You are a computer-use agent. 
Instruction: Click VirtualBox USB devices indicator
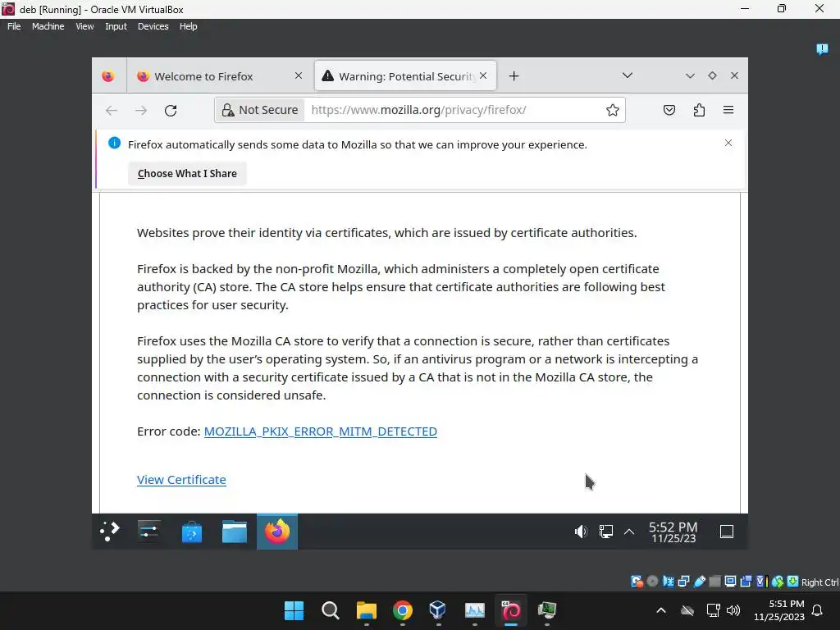[699, 582]
